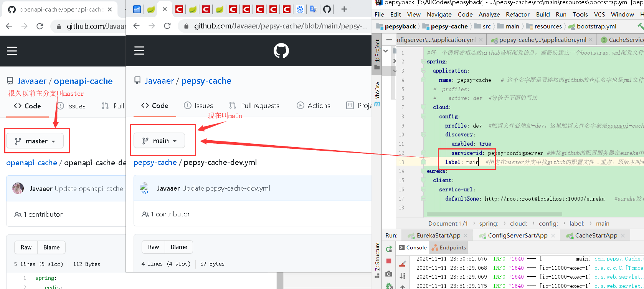Click Javaaer avatar in openapi-cache commit box
This screenshot has width=644, height=289.
pyautogui.click(x=18, y=188)
